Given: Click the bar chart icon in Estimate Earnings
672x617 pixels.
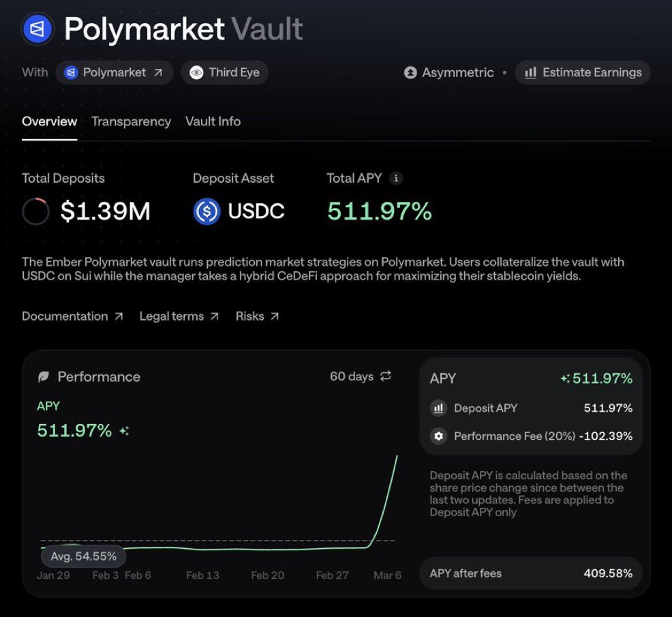Looking at the screenshot, I should pos(530,72).
